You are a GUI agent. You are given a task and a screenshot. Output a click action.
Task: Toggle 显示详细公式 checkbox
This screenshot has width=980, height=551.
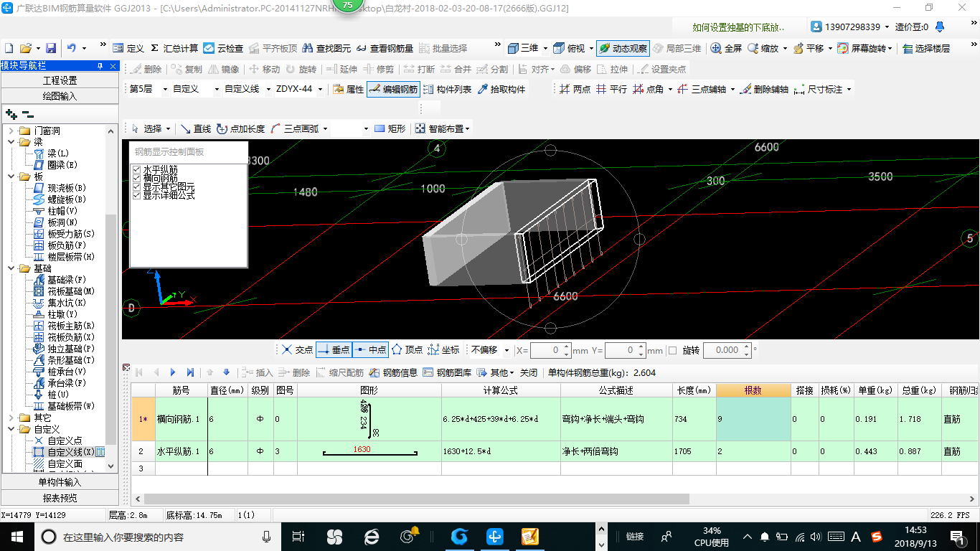click(x=136, y=195)
